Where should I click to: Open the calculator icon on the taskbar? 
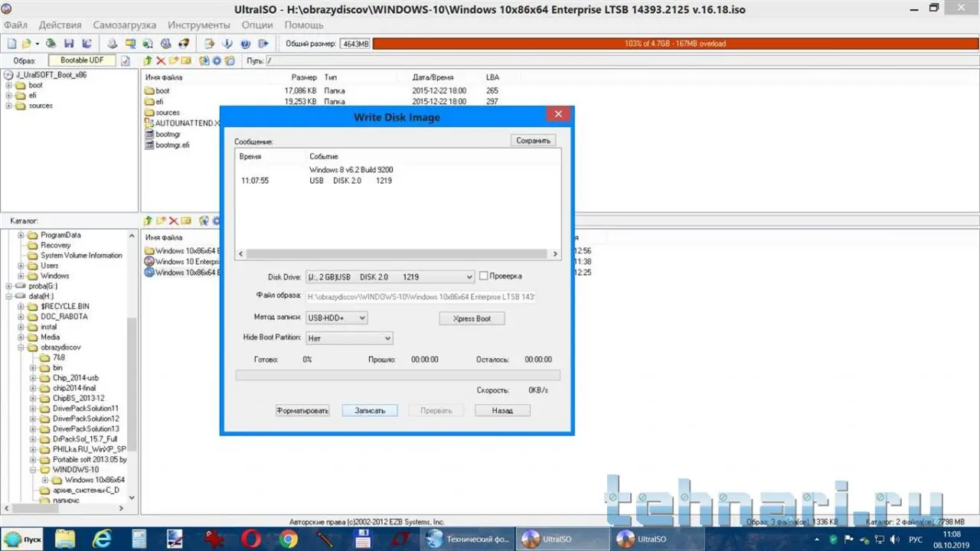coord(139,539)
